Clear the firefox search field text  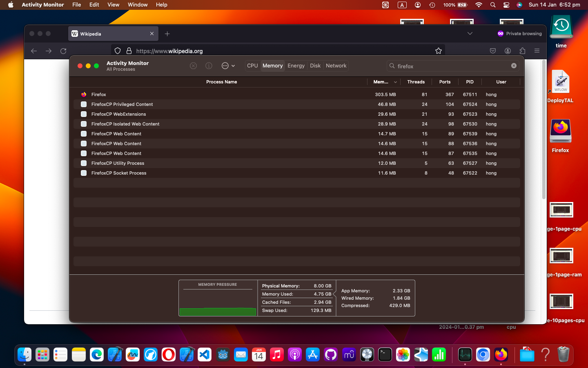[x=514, y=66]
